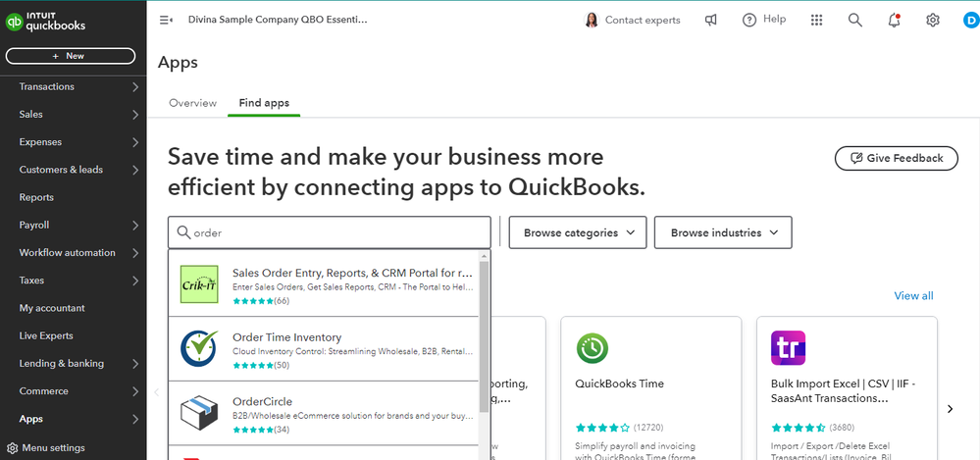This screenshot has width=980, height=460.
Task: Select the Find apps tab
Action: (x=264, y=103)
